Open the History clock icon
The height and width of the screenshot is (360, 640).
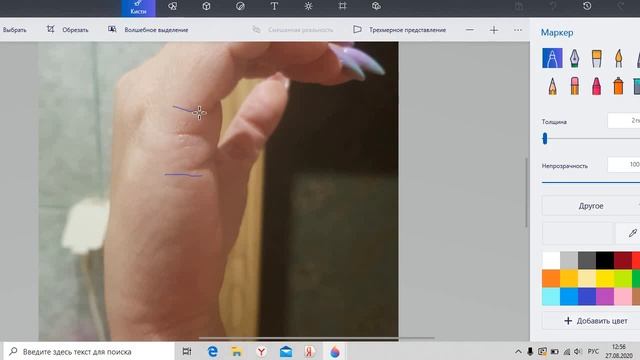[587, 6]
